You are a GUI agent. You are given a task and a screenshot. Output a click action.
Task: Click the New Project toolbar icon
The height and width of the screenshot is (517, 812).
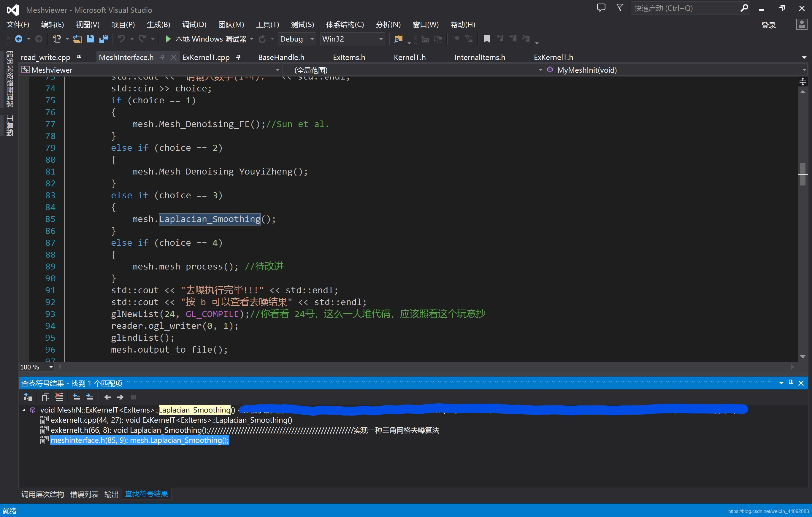coord(57,39)
